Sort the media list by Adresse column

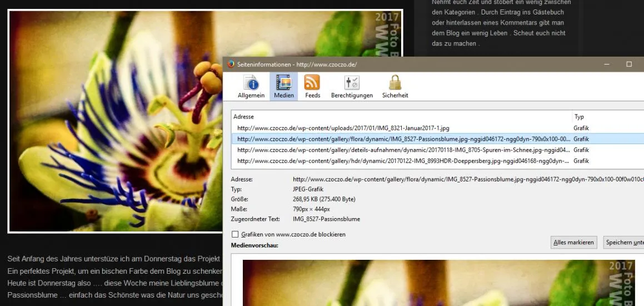point(402,117)
